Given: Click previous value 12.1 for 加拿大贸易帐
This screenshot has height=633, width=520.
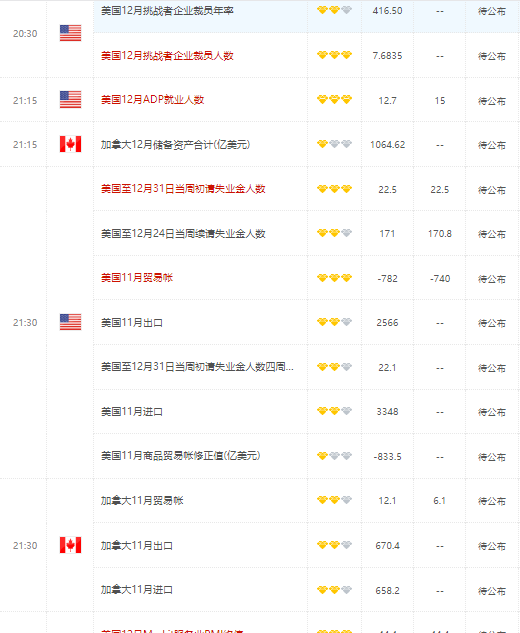Looking at the screenshot, I should (x=388, y=501).
